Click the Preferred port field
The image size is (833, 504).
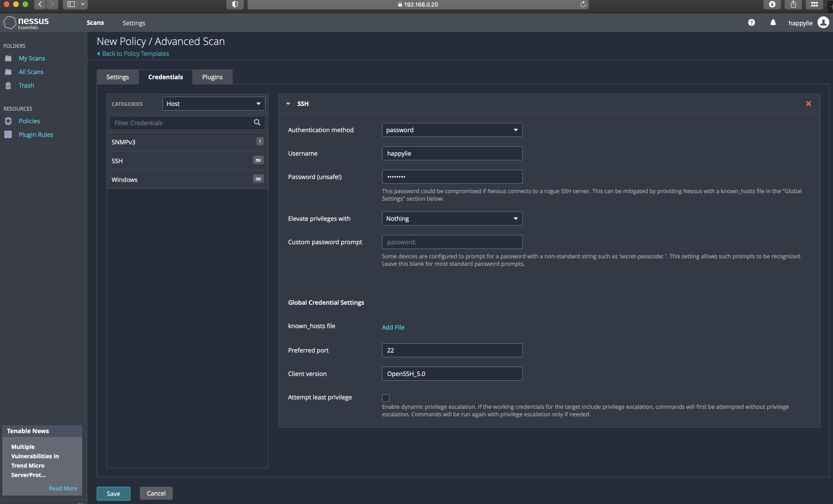click(452, 350)
